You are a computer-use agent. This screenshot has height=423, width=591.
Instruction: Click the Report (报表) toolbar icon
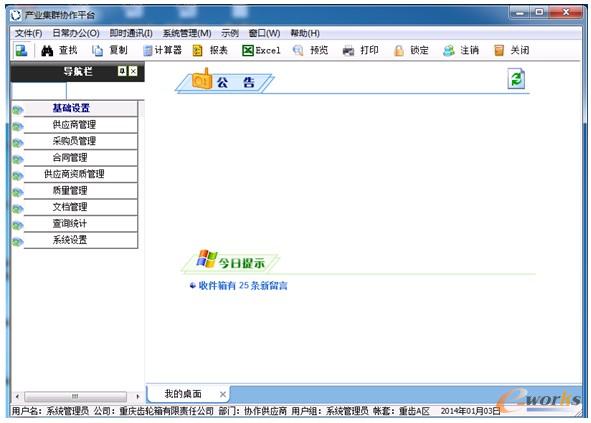[198, 51]
